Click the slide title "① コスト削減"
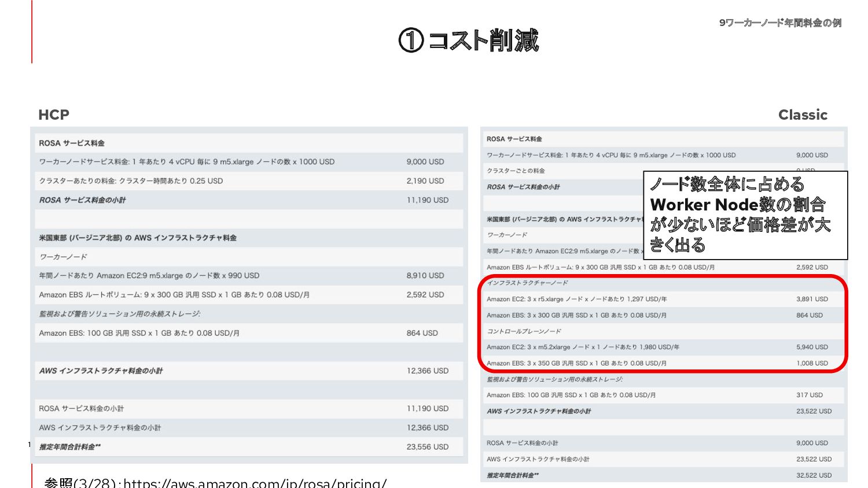Viewport: 868px width, 488px height. (x=469, y=40)
